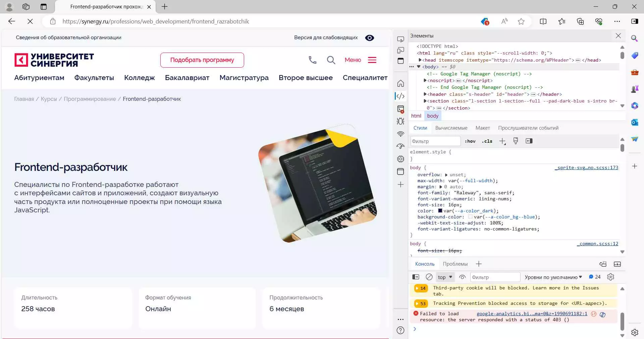Image resolution: width=644 pixels, height=339 pixels.
Task: Click the search magnifier on Synergy site
Action: (x=331, y=60)
